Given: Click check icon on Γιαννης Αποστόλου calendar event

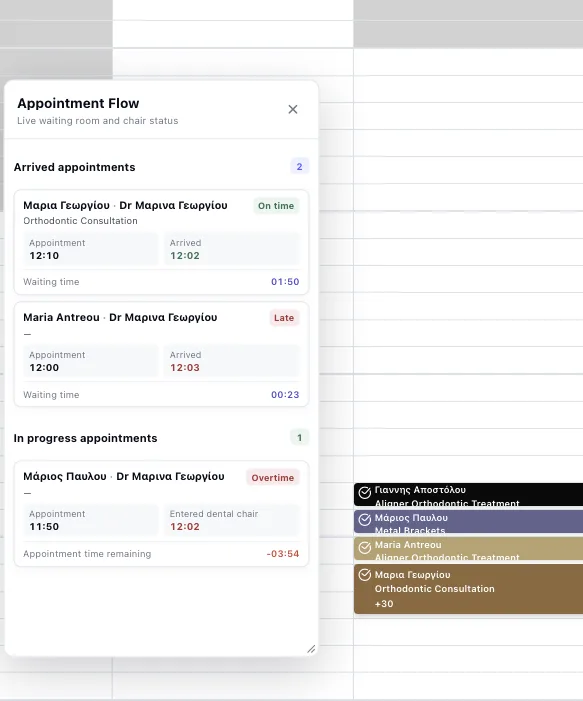Looking at the screenshot, I should click(365, 492).
